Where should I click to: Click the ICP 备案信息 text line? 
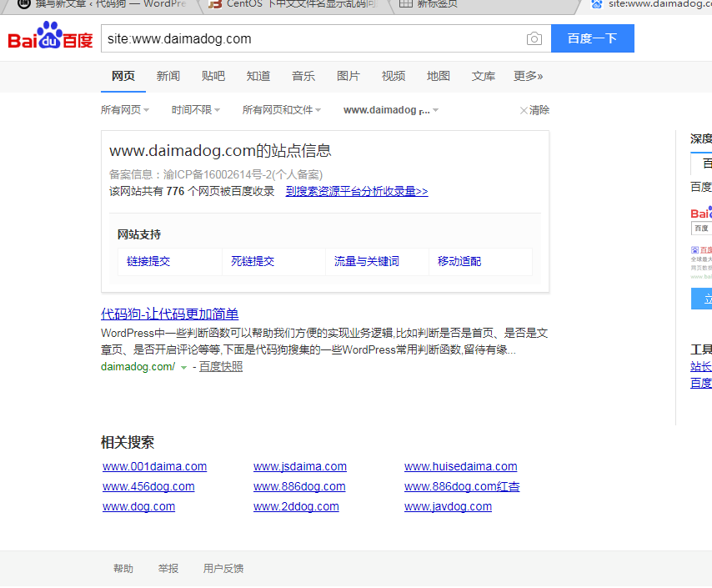[x=216, y=175]
